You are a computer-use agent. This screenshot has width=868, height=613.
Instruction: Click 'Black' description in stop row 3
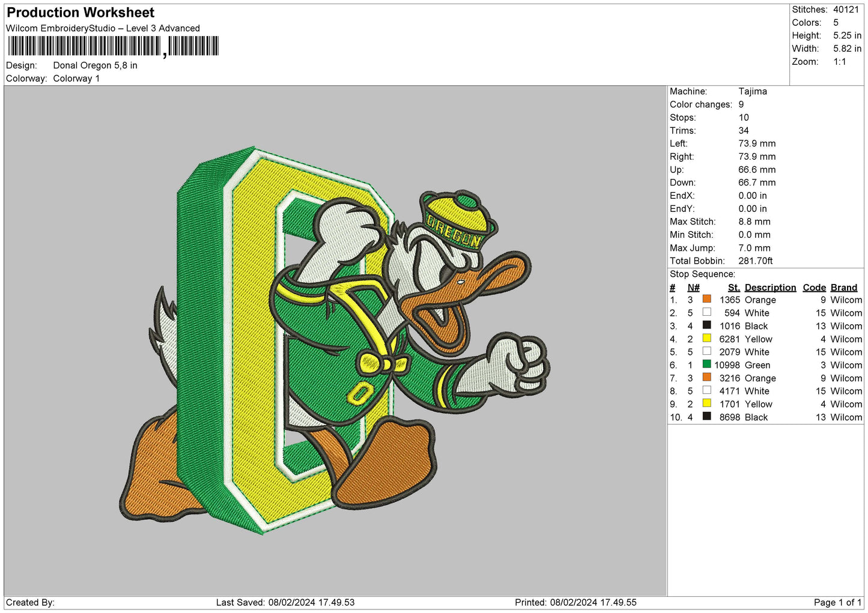coord(756,326)
